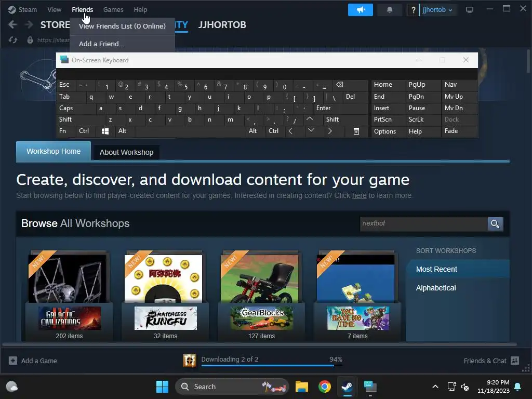Toggle right Shift key on On-Screen Keyboard
Image resolution: width=532 pixels, height=399 pixels.
(345, 119)
